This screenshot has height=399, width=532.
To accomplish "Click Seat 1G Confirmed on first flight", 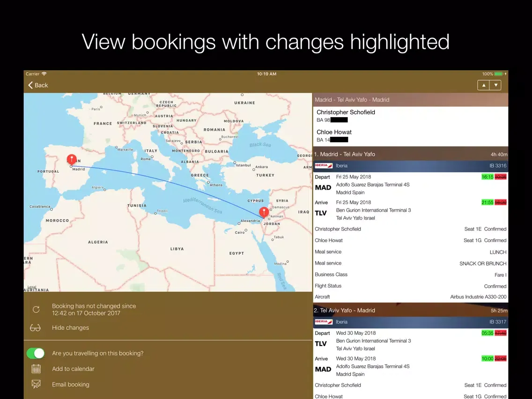I will coord(485,240).
